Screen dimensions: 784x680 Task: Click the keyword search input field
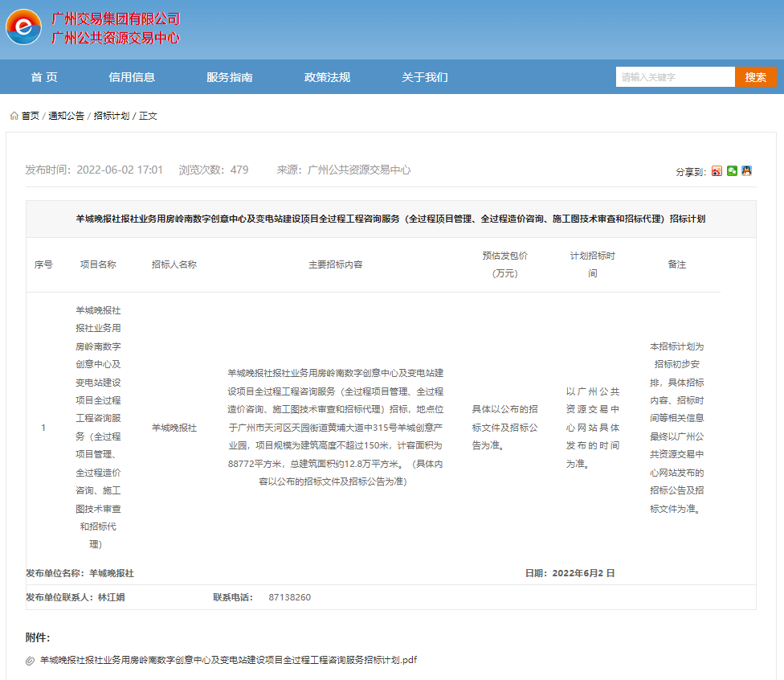(x=675, y=77)
